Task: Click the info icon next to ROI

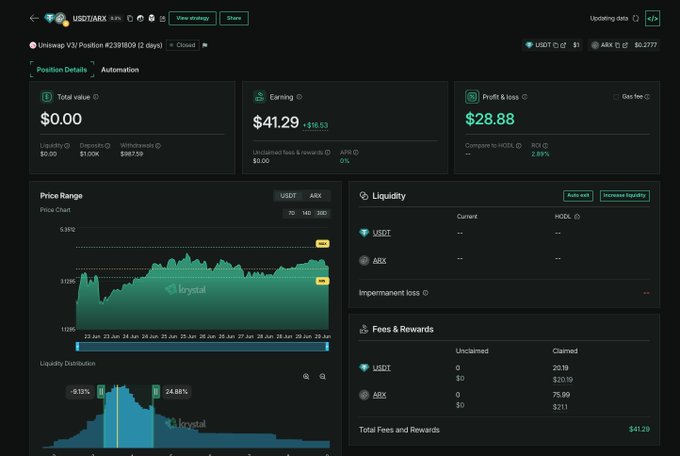Action: (x=545, y=146)
